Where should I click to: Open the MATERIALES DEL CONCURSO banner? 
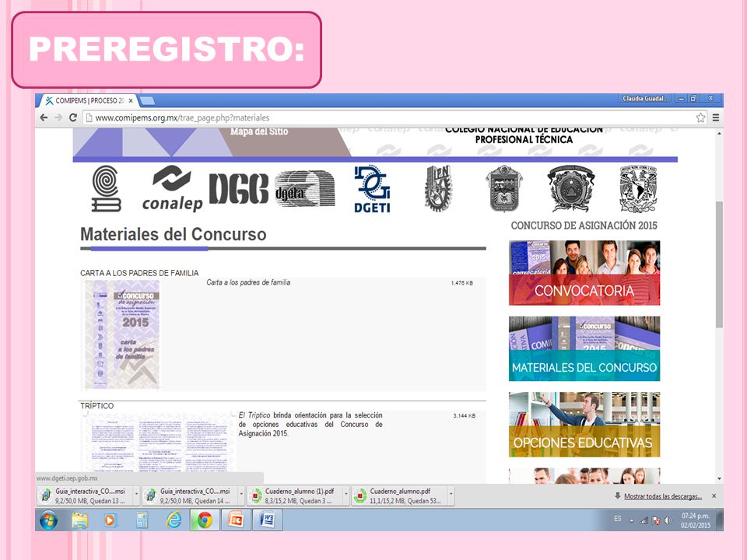coord(584,348)
